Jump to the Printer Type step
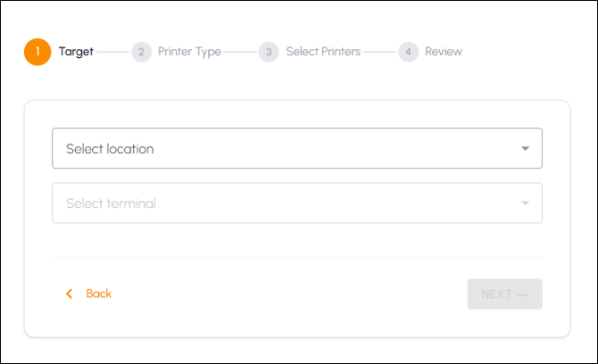 [189, 52]
